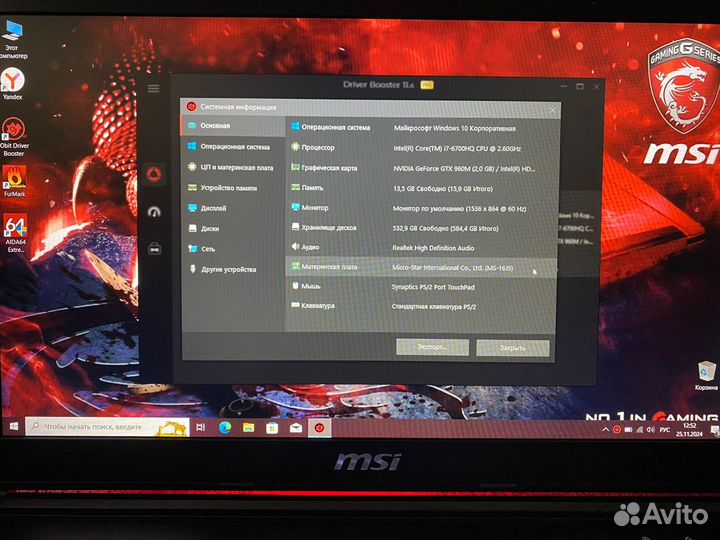Open the Mail app from taskbar
Screen dimensions: 720x540
[296, 428]
